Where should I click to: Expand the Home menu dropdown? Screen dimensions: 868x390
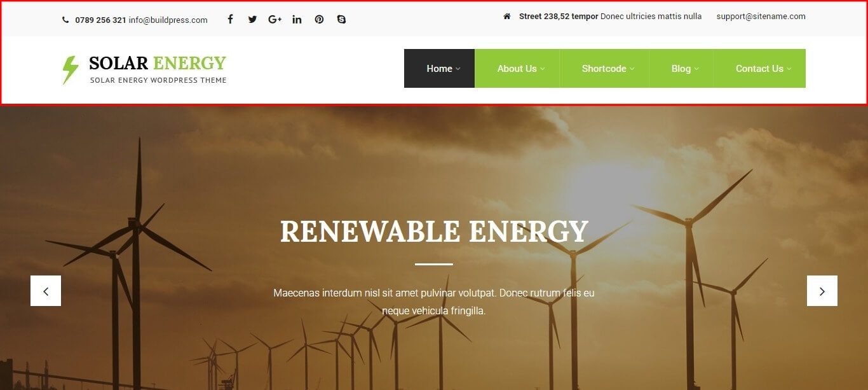443,69
